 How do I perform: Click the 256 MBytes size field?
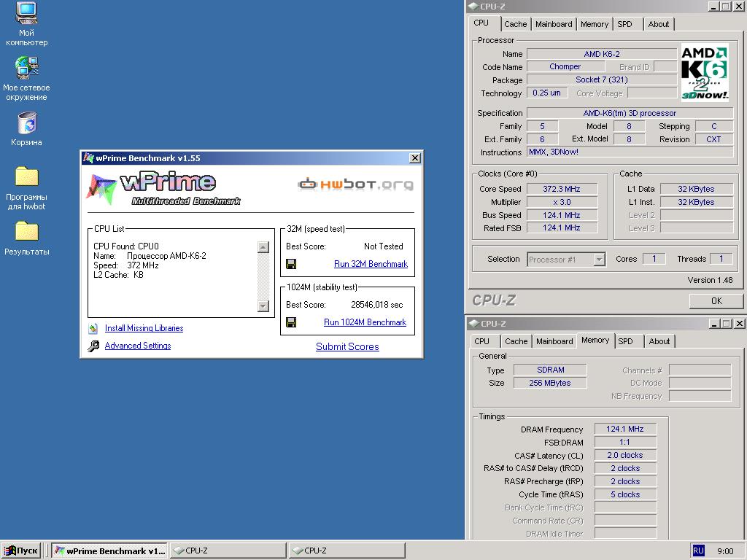(550, 383)
